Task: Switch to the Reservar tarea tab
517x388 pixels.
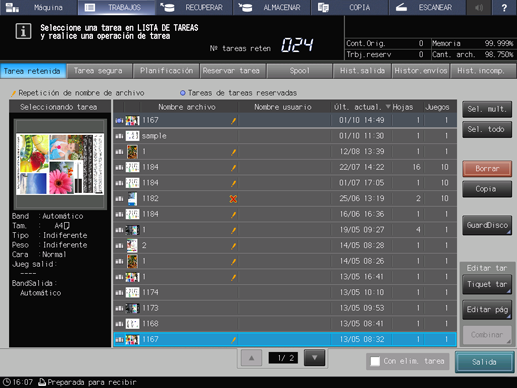Action: click(x=232, y=71)
